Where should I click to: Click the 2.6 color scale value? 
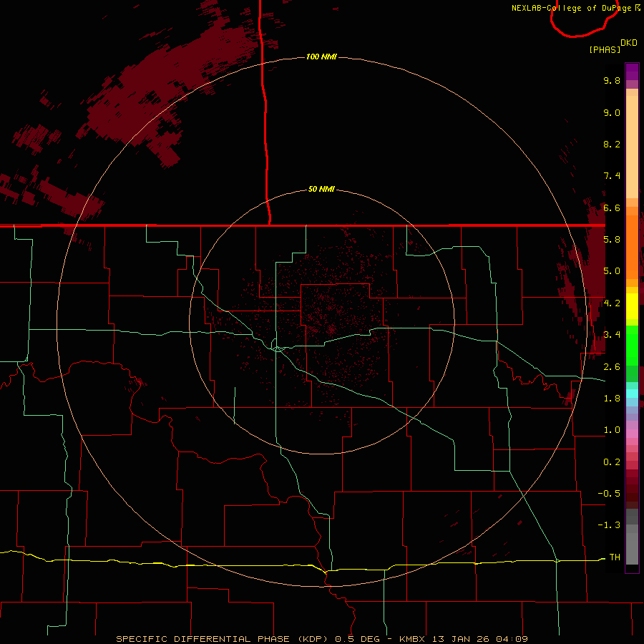[x=612, y=367]
